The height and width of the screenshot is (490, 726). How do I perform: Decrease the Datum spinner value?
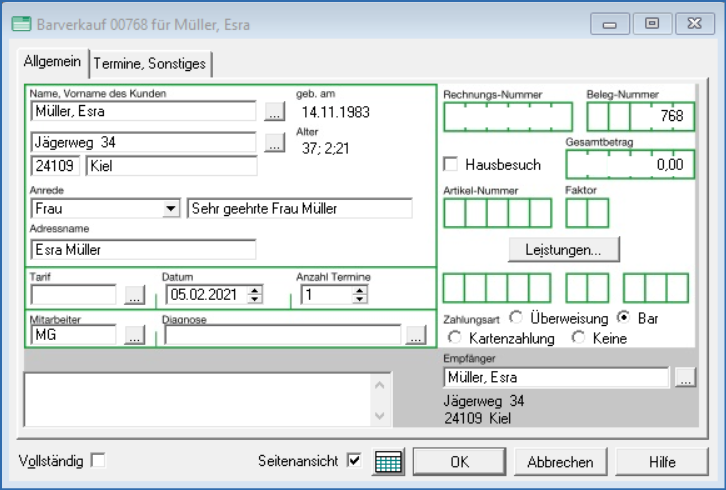tap(255, 299)
